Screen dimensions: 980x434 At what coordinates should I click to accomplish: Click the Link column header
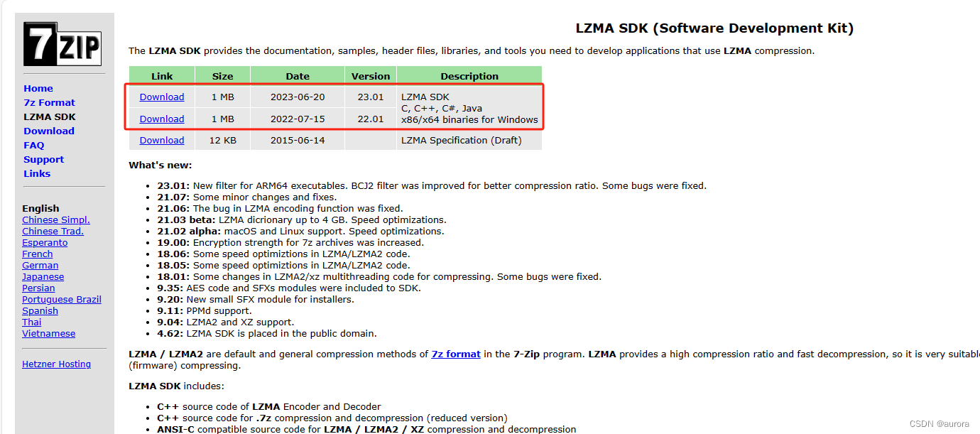[162, 76]
